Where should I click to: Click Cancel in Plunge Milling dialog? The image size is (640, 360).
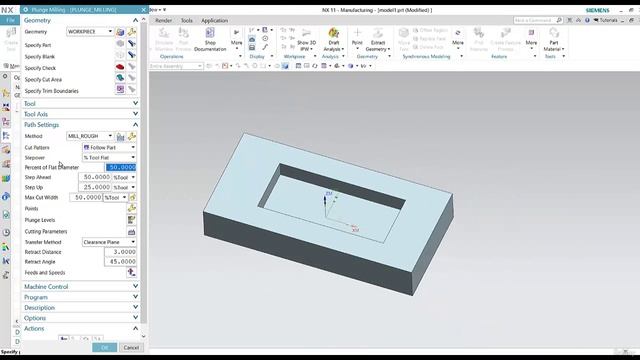coord(131,347)
